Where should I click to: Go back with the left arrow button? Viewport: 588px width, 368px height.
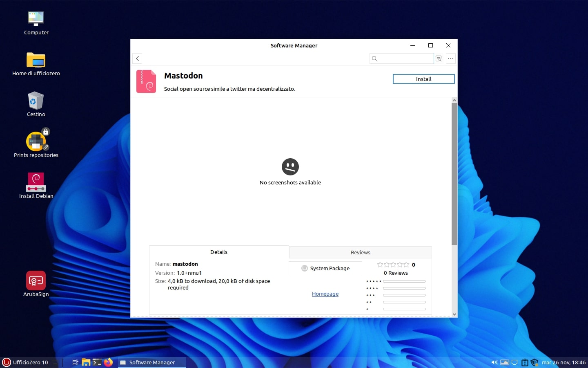pyautogui.click(x=138, y=58)
